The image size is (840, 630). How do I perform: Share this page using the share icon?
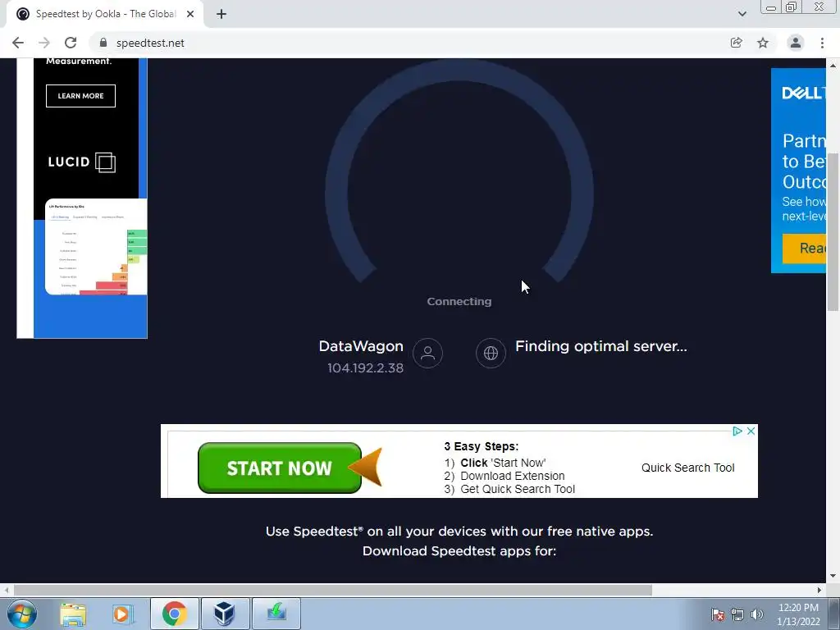(737, 43)
